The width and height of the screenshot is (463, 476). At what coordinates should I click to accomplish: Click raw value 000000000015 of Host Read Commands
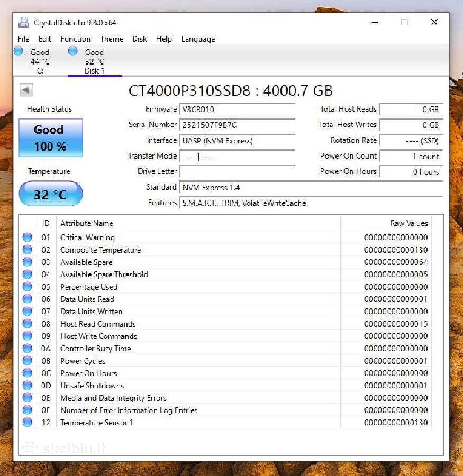click(x=396, y=324)
